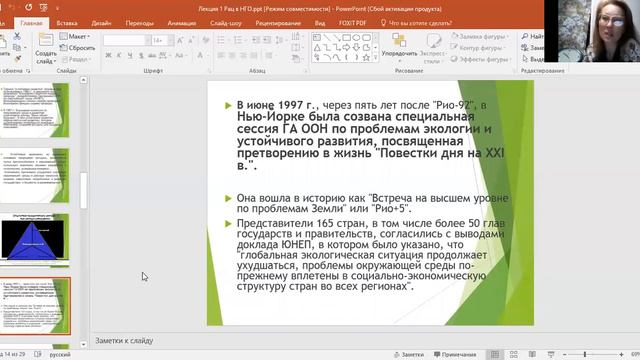Click the bulleted list icon
The image size is (640, 360).
[222, 40]
